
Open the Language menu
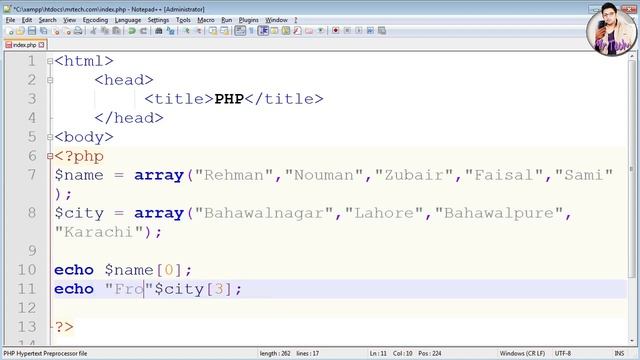coord(128,20)
